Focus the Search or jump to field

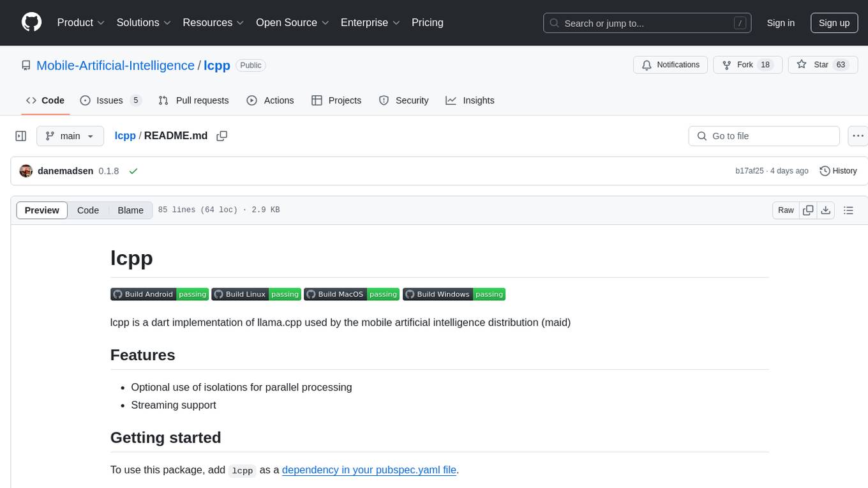click(647, 23)
